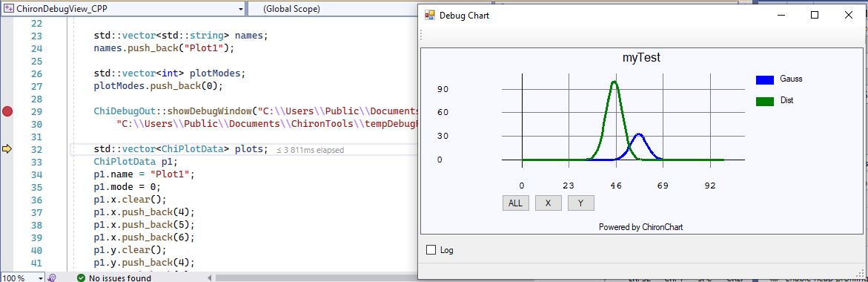Click line number 29 in the gutter
The width and height of the screenshot is (868, 282).
click(36, 112)
